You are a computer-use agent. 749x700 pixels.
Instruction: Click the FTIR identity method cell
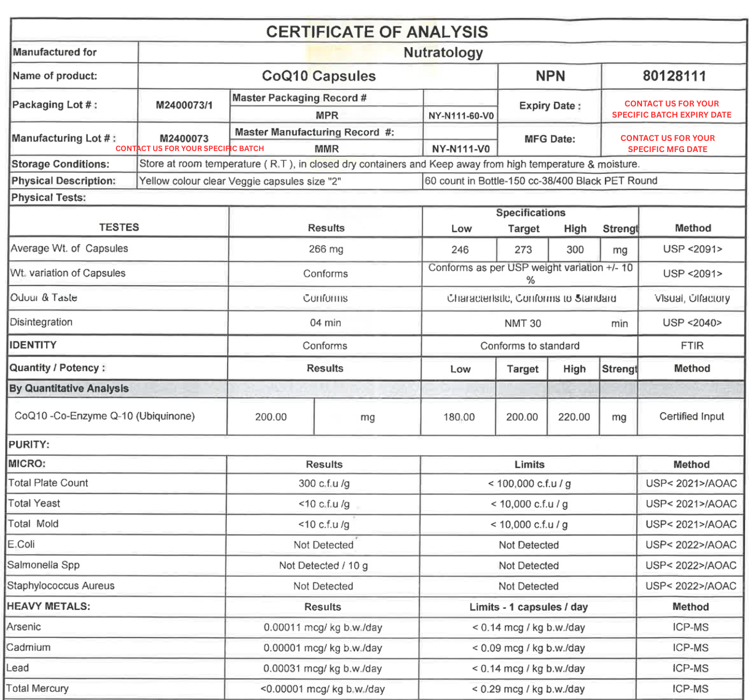pyautogui.click(x=692, y=346)
